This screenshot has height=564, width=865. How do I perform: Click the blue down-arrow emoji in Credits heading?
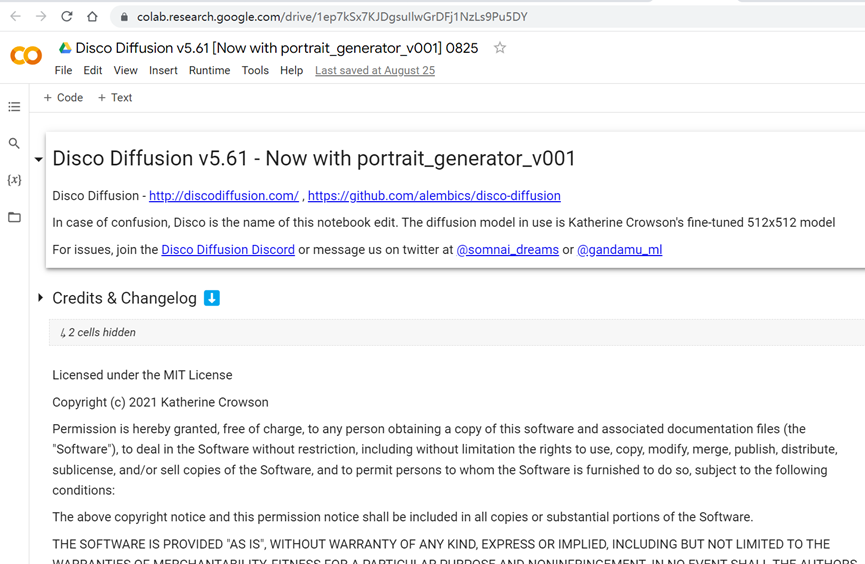pyautogui.click(x=212, y=298)
